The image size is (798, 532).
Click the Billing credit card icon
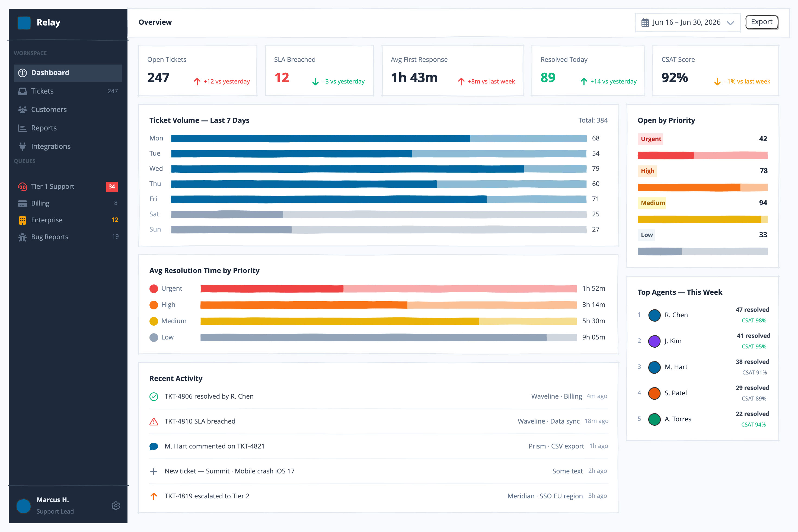click(23, 203)
